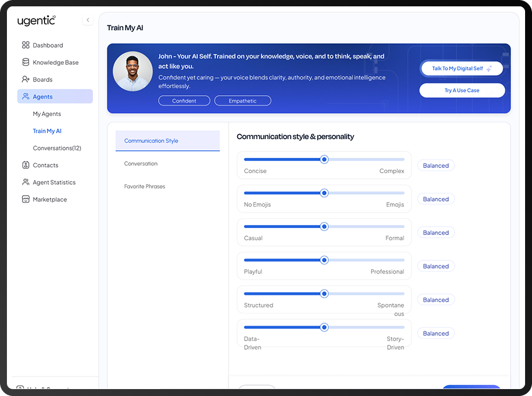Click the 'Professional' label
Image resolution: width=532 pixels, height=396 pixels.
pos(387,272)
